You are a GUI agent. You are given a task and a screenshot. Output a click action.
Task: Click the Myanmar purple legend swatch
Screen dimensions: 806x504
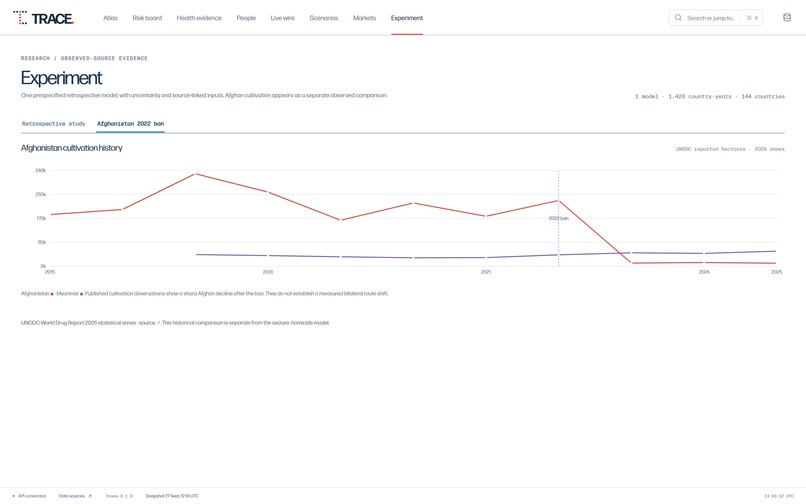pos(81,294)
